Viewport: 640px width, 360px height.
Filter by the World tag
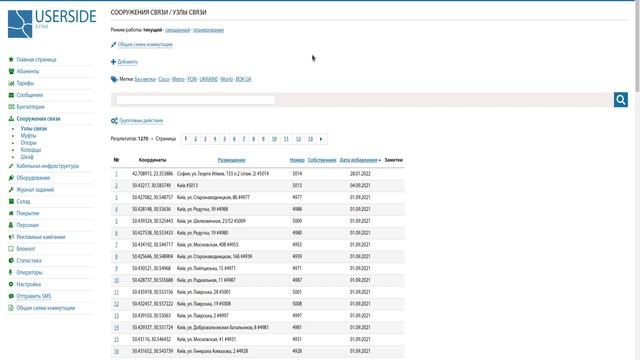click(x=227, y=79)
